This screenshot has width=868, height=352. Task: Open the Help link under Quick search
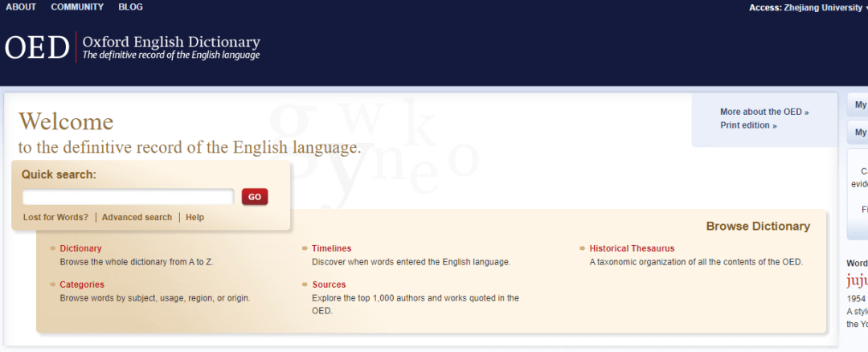tap(194, 217)
